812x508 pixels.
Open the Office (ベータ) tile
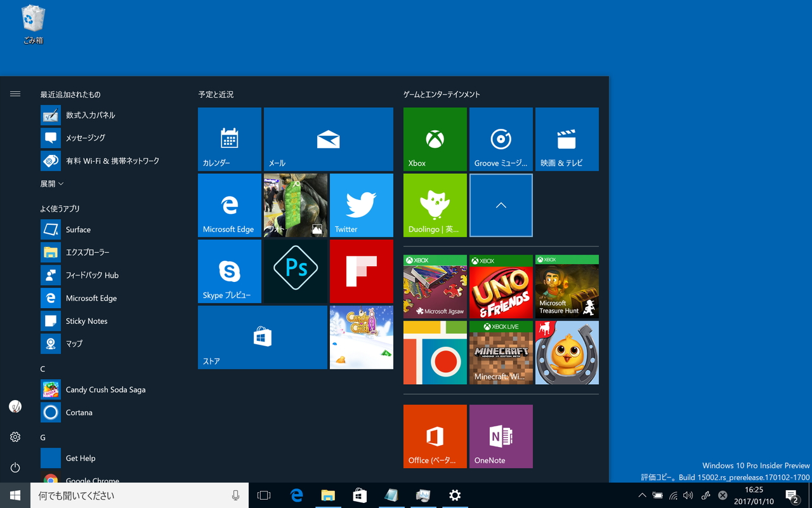(435, 436)
